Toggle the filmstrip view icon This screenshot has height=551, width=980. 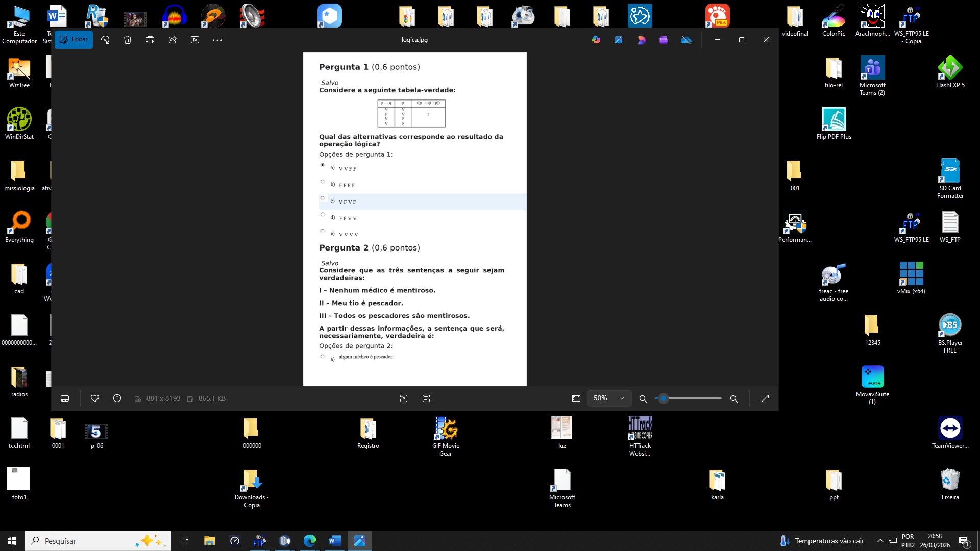tap(65, 398)
